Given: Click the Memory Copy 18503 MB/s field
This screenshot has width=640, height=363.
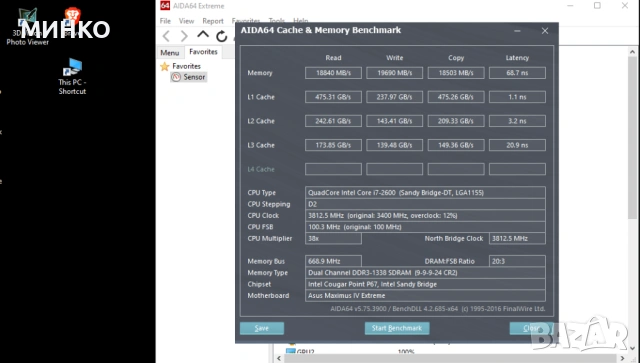Looking at the screenshot, I should click(456, 73).
